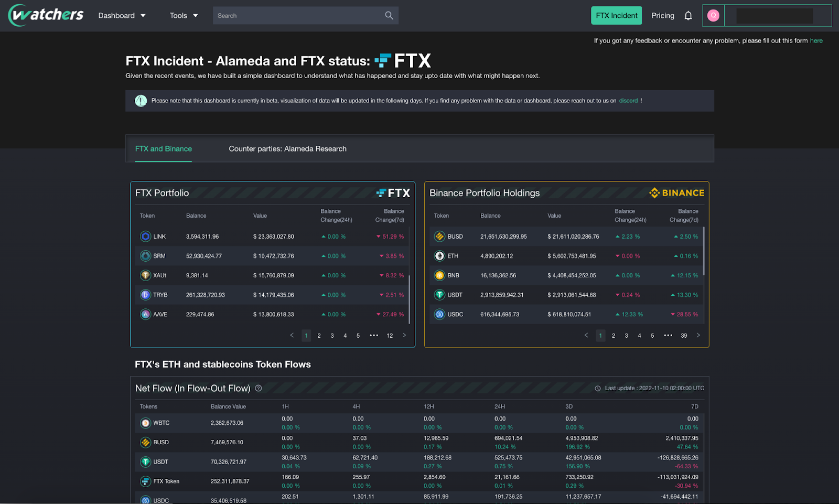Click the clock icon near last update timestamp
This screenshot has width=839, height=504.
tap(598, 388)
